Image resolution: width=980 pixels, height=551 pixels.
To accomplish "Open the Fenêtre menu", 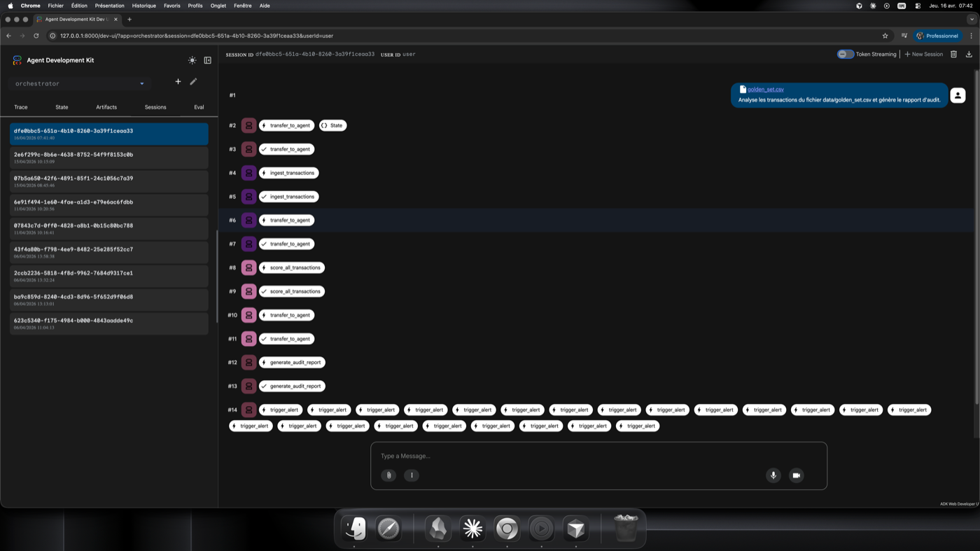I will [x=243, y=6].
